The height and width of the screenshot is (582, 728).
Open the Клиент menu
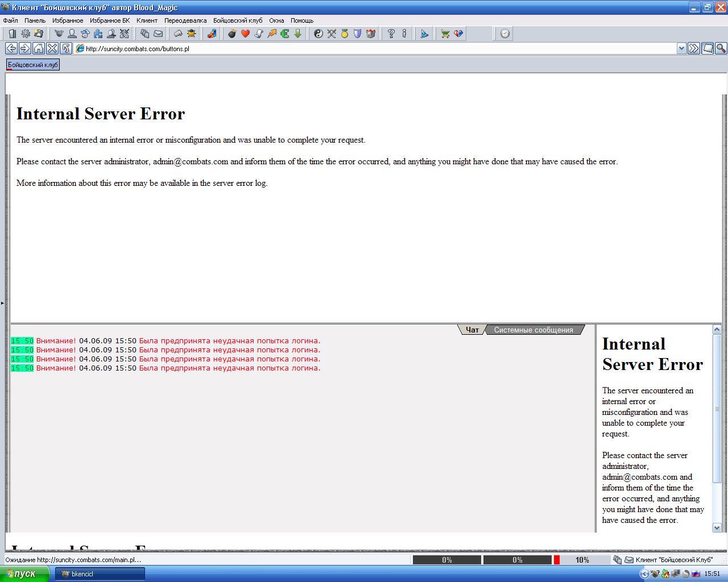(x=147, y=20)
